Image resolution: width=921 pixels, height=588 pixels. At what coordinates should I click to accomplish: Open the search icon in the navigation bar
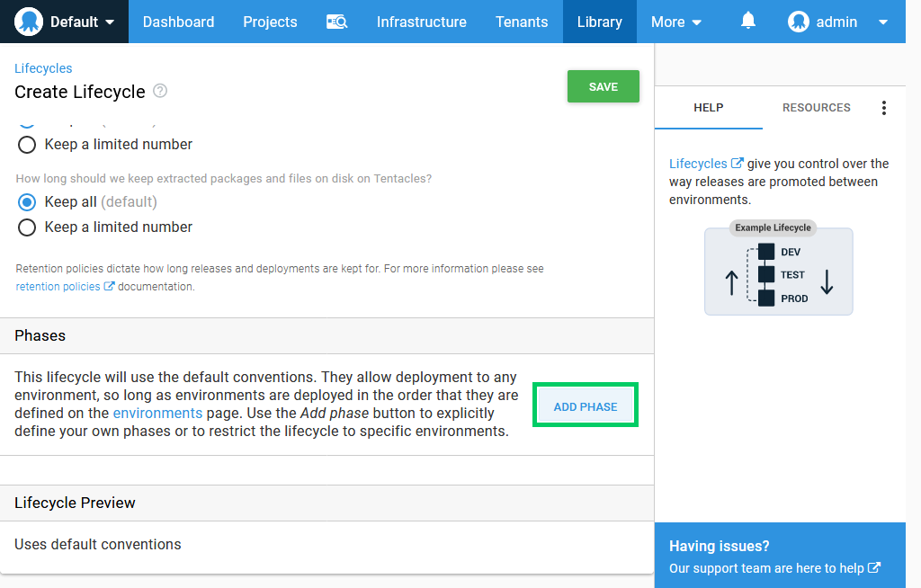tap(337, 22)
